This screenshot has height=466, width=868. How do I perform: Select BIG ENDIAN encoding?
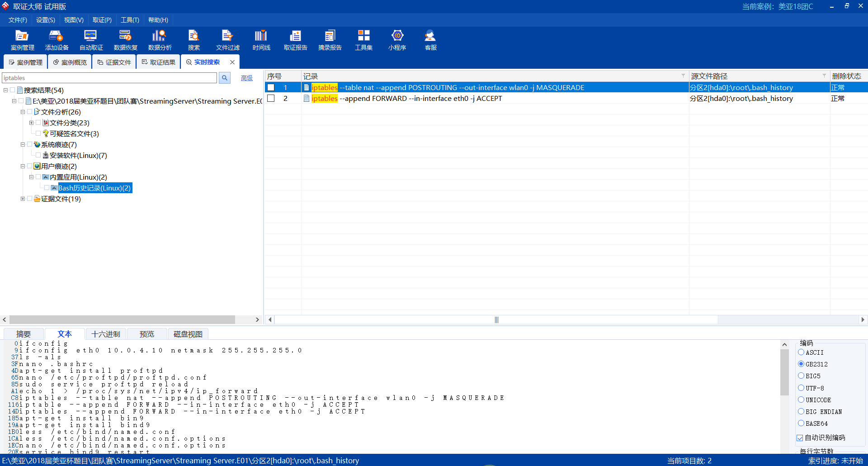[801, 411]
